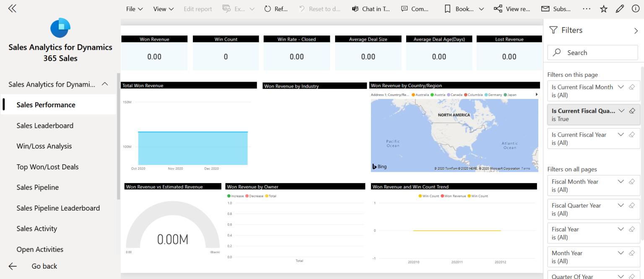Expand the Bookmarks dropdown arrow
Viewport: 644px width, 279px height.
(x=481, y=9)
